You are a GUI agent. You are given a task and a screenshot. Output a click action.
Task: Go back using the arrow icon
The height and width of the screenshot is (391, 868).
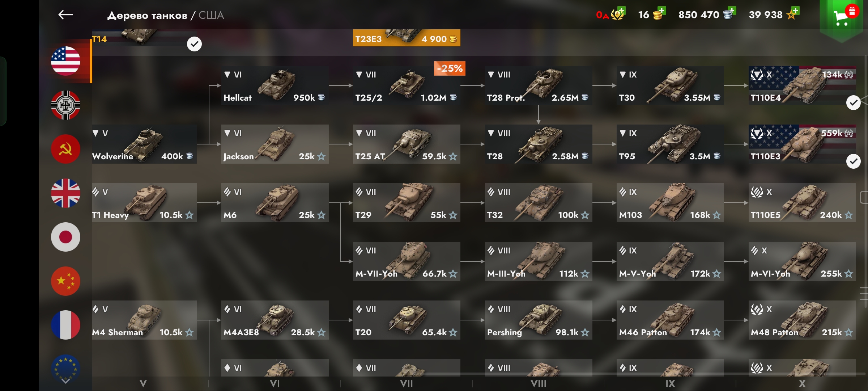click(x=65, y=15)
